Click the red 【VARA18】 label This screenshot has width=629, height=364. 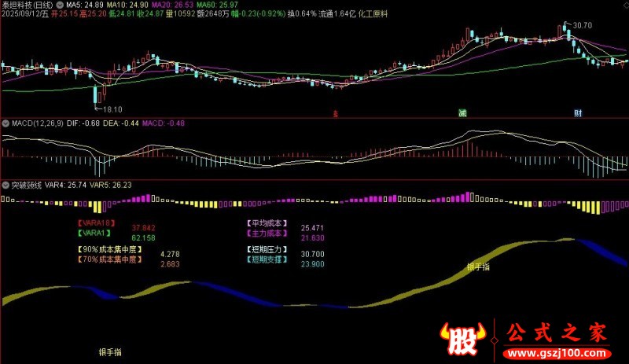[96, 223]
